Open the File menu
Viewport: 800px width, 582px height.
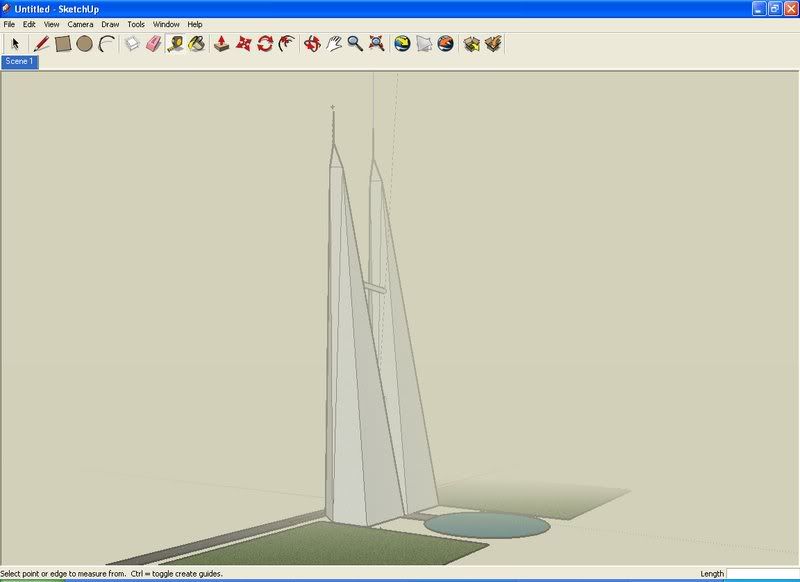pyautogui.click(x=9, y=24)
